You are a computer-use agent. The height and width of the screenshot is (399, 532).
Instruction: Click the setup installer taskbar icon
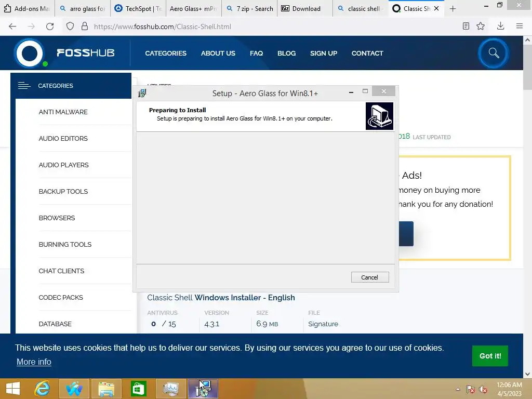click(x=203, y=389)
